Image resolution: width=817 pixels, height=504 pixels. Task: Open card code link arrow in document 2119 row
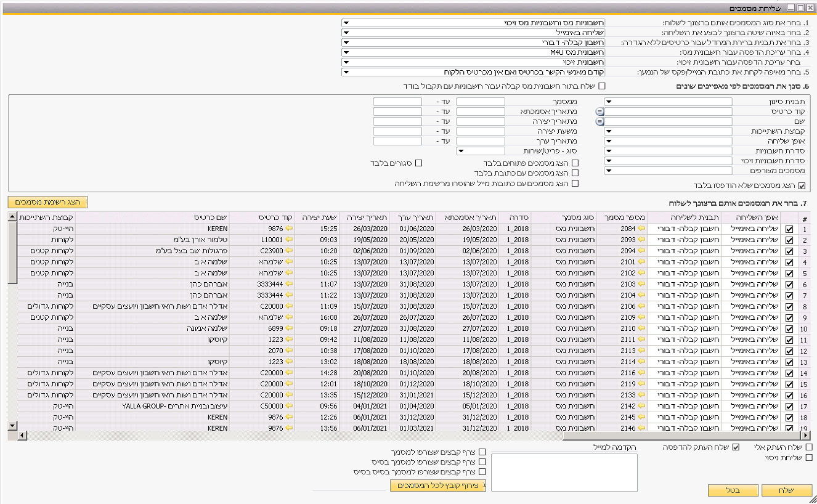[289, 384]
